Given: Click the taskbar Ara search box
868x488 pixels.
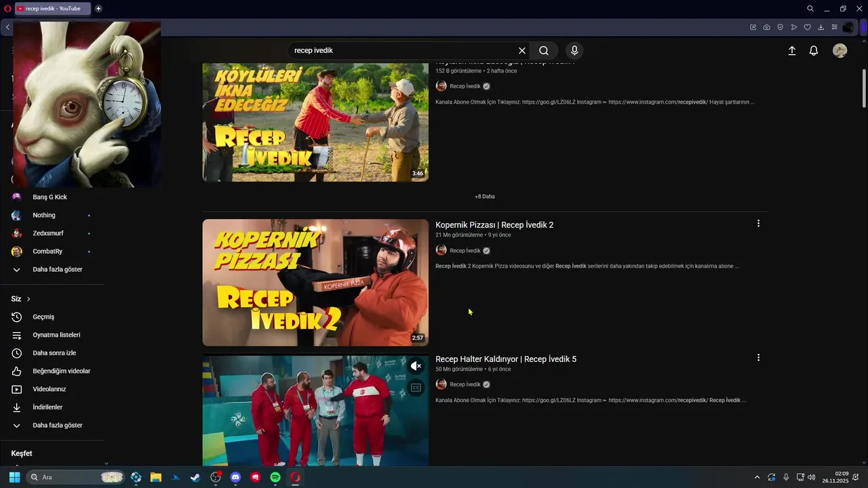Looking at the screenshot, I should click(75, 477).
